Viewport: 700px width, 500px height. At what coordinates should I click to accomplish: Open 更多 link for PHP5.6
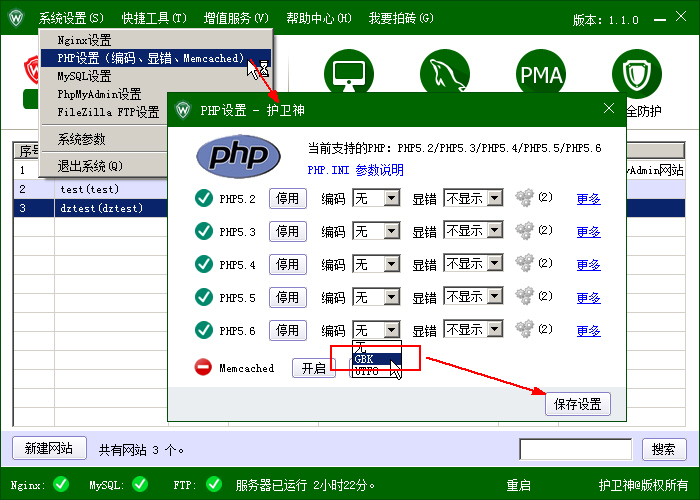tap(588, 331)
